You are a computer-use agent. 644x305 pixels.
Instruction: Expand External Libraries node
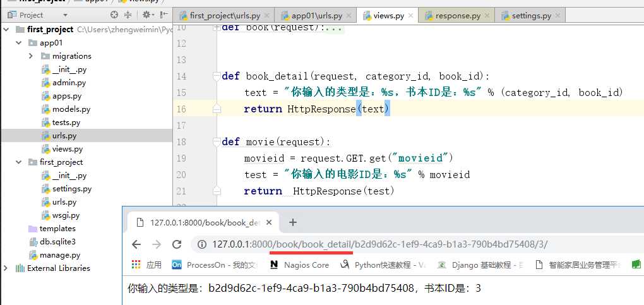point(5,268)
